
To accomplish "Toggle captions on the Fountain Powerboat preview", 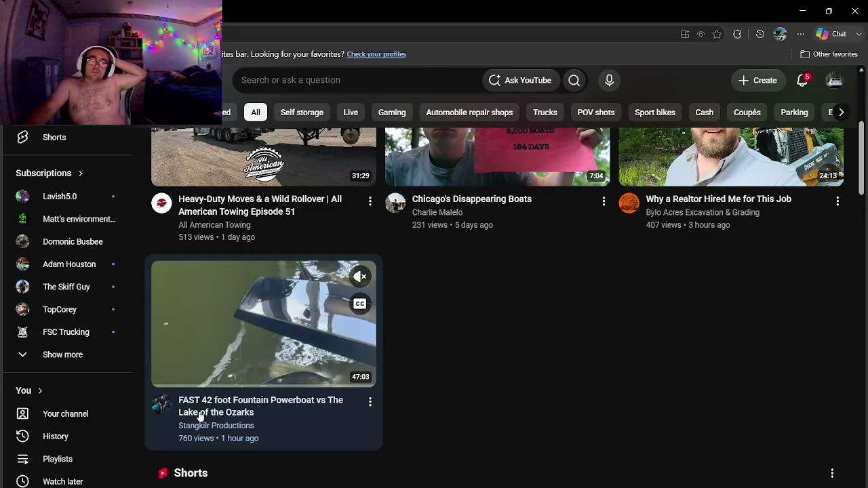I will 360,304.
